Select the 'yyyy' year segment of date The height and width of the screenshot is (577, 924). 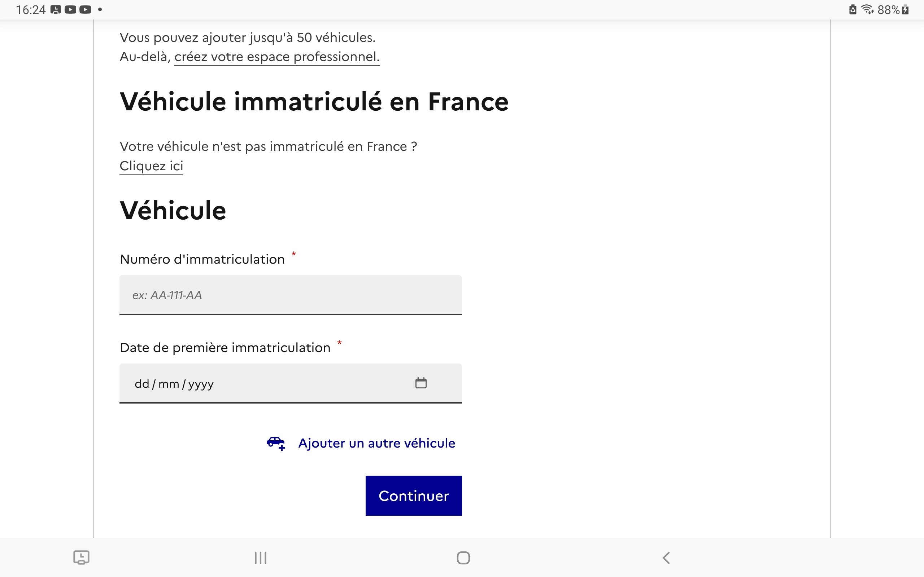(201, 383)
